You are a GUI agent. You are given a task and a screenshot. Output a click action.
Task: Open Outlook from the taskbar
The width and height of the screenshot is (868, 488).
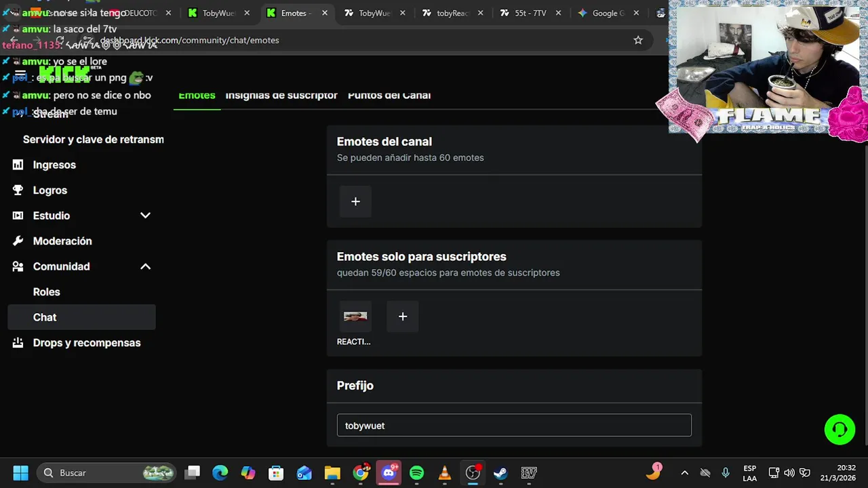pyautogui.click(x=304, y=472)
